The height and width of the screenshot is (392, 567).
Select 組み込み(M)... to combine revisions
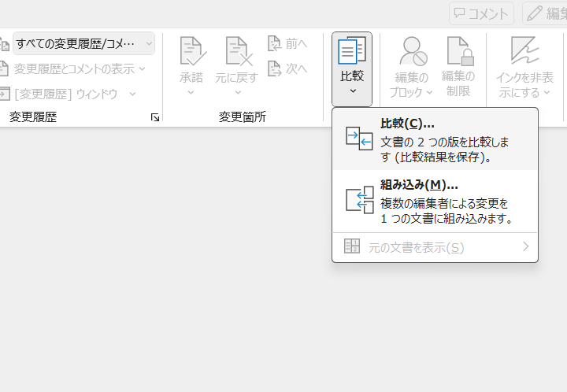tap(435, 202)
